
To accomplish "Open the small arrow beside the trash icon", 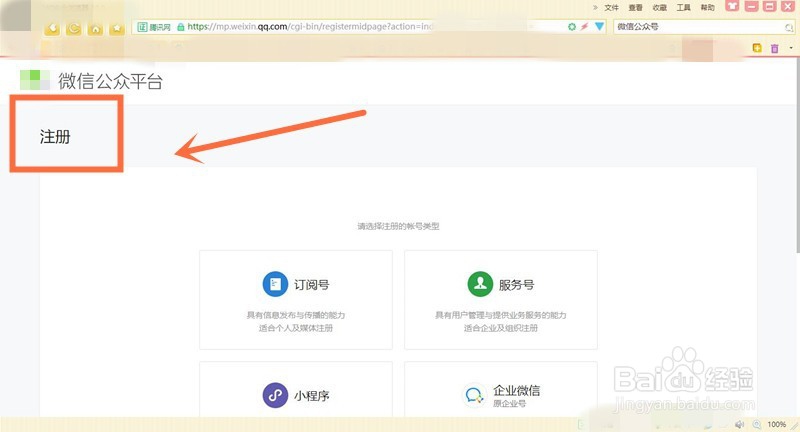I will pos(791,48).
